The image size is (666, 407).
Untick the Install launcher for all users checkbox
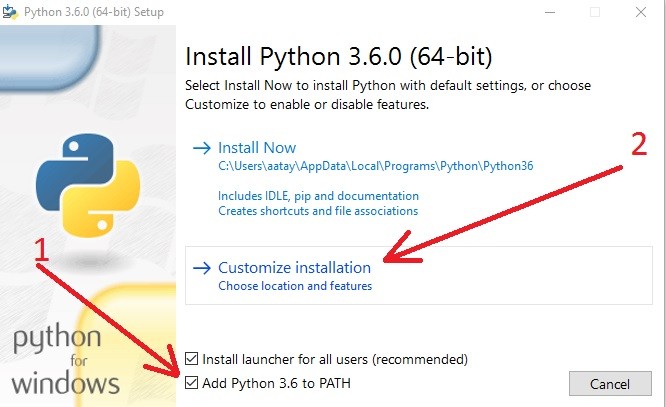click(192, 359)
